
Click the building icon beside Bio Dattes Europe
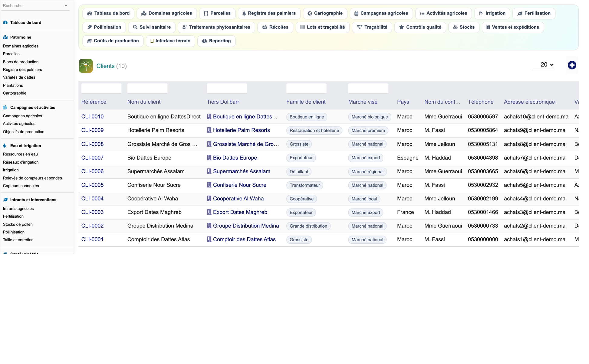209,158
